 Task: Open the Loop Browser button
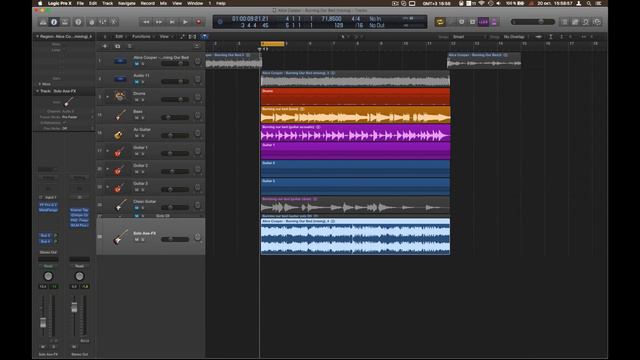586,22
